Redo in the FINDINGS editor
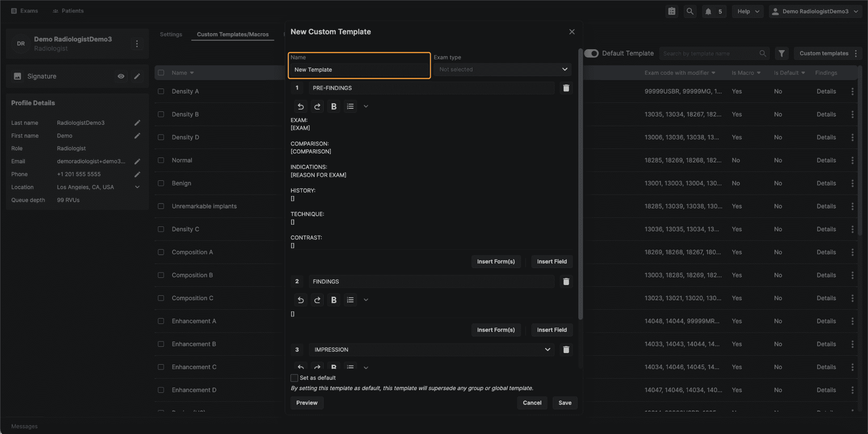Viewport: 868px width, 434px height. click(317, 300)
